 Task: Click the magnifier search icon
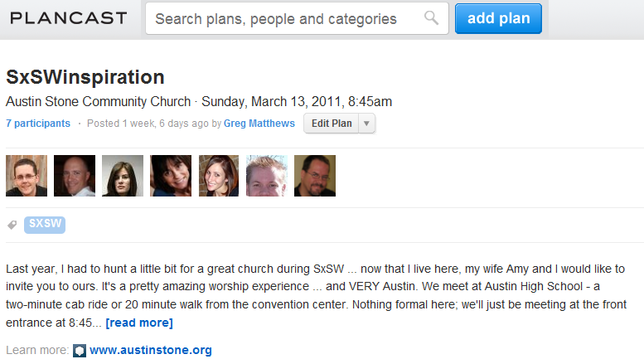tap(431, 17)
